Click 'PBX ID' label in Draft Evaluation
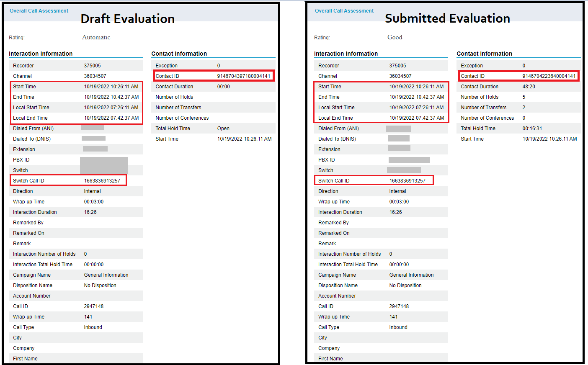 [x=21, y=160]
